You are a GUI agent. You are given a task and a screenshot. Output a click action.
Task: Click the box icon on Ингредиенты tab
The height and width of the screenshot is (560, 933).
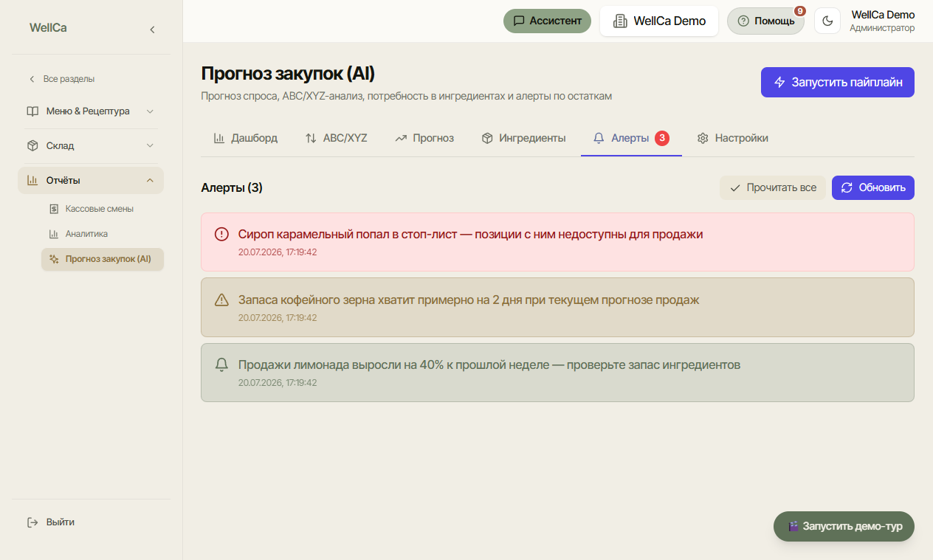[x=487, y=138]
